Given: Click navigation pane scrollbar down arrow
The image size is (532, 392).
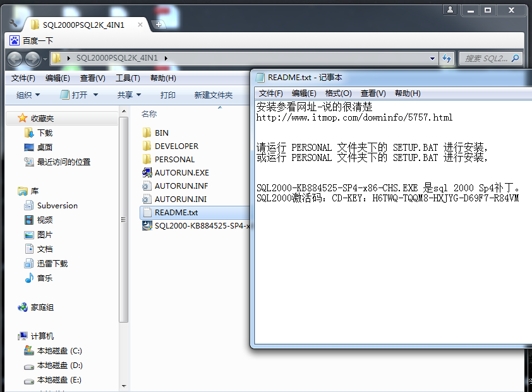Looking at the screenshot, I should (x=124, y=386).
